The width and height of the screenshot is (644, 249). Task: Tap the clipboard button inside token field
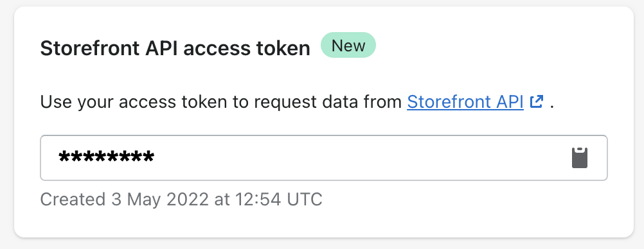[580, 158]
